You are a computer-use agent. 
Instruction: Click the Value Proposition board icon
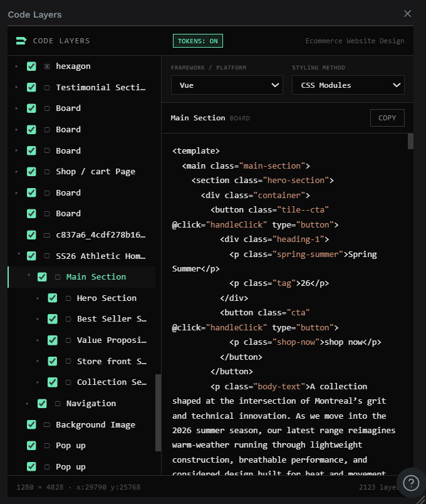pos(68,340)
